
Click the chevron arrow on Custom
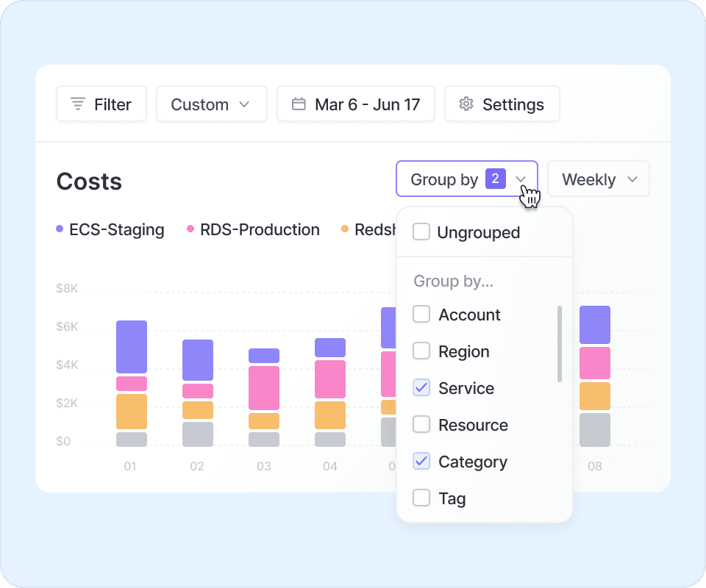click(244, 104)
